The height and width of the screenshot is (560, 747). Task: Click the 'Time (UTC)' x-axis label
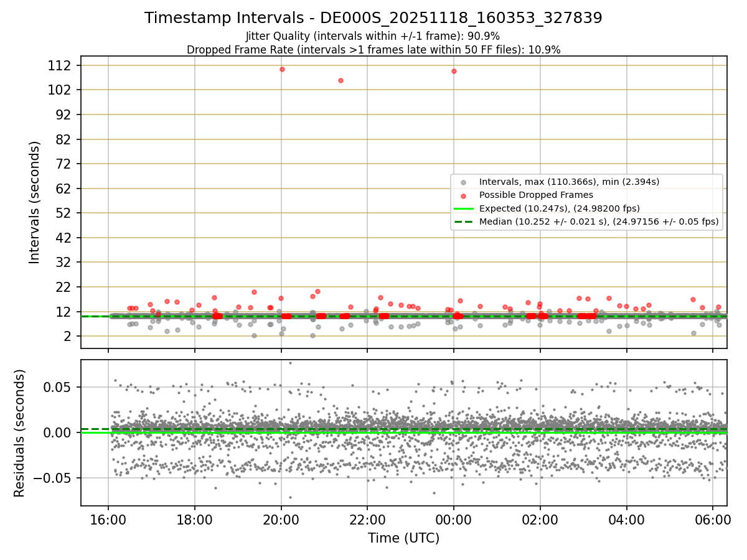[x=403, y=538]
